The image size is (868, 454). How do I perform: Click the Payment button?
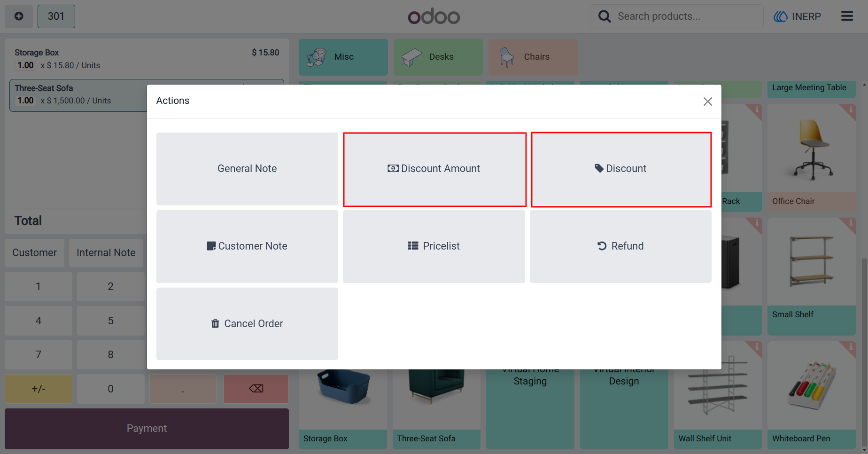point(147,429)
